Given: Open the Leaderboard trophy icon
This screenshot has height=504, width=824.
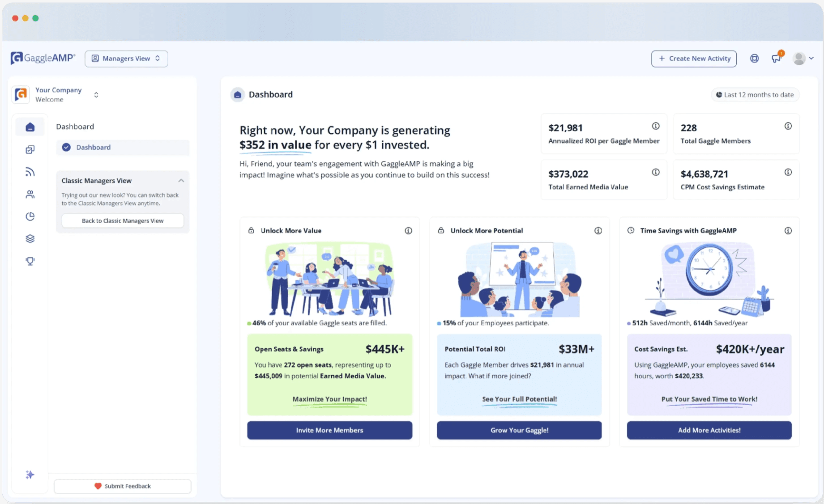Looking at the screenshot, I should coord(30,261).
